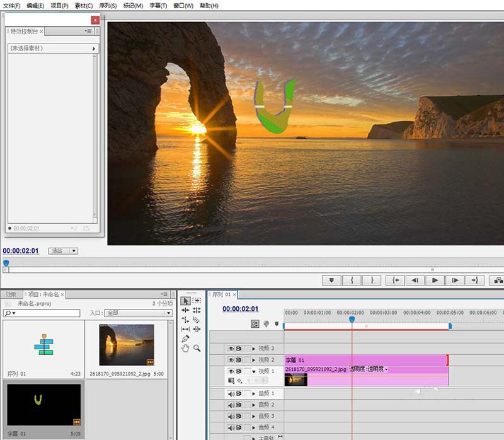Open the 适合 zoom level dropdown
Screen dimensions: 504x440
pos(63,251)
